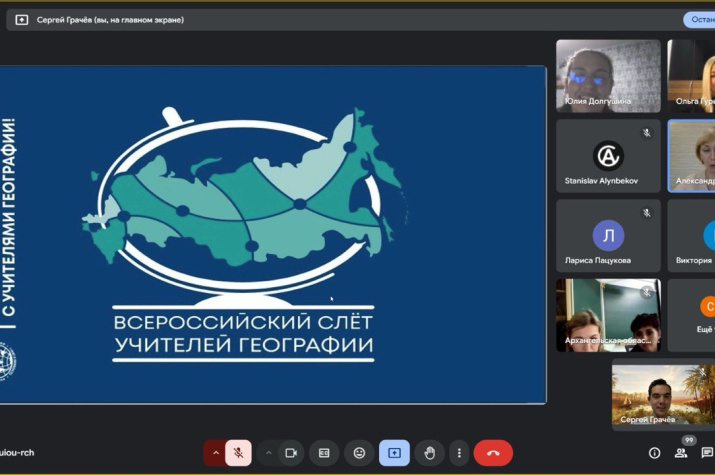Select Архангельская область video tile
This screenshot has width=715, height=475.
608,315
